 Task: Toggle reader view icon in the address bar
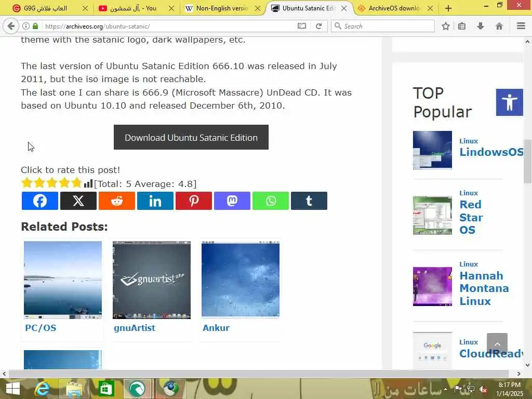[302, 26]
